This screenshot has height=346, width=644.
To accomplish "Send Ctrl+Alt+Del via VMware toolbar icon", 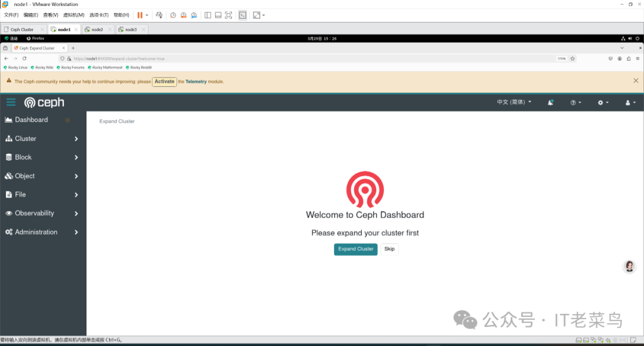I will 159,15.
